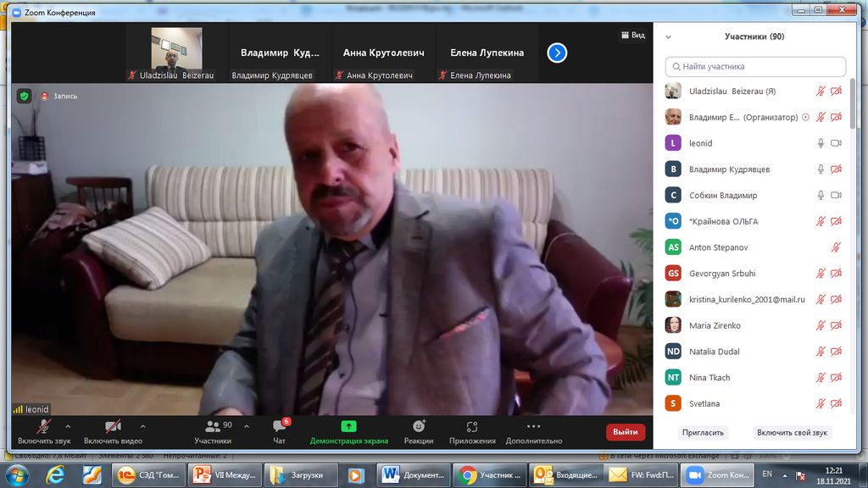
Task: Open audio options arrow next to Включить звук
Action: point(68,427)
